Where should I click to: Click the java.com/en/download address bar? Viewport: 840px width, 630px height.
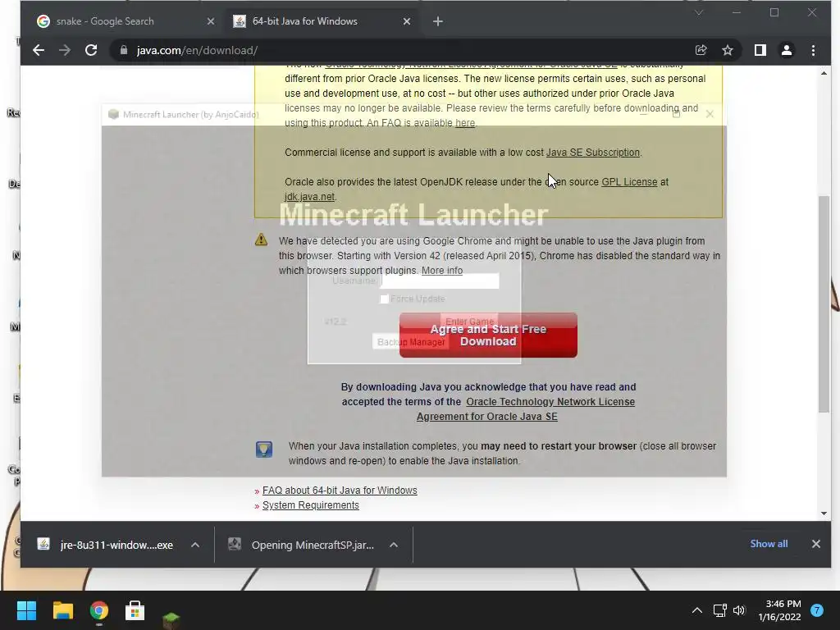pyautogui.click(x=402, y=50)
